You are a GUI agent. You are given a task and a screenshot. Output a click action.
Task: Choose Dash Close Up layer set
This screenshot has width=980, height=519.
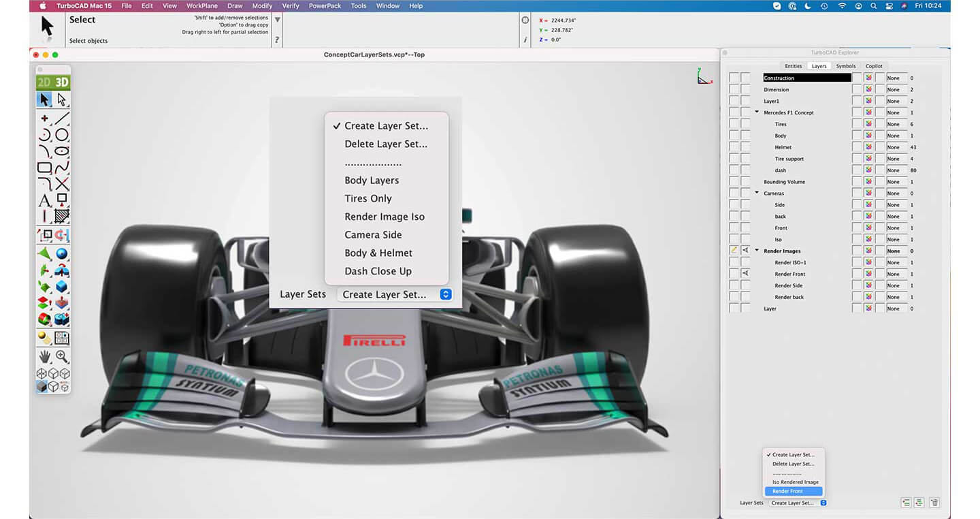click(x=378, y=271)
